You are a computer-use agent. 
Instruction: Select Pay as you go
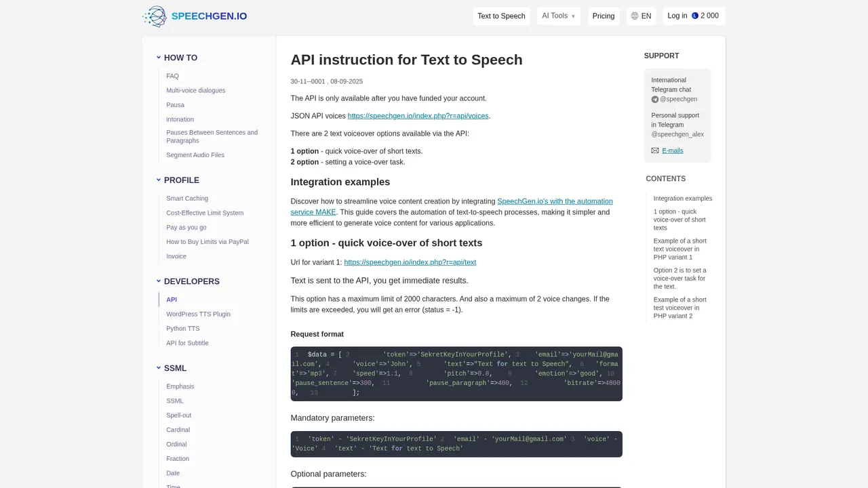point(186,228)
